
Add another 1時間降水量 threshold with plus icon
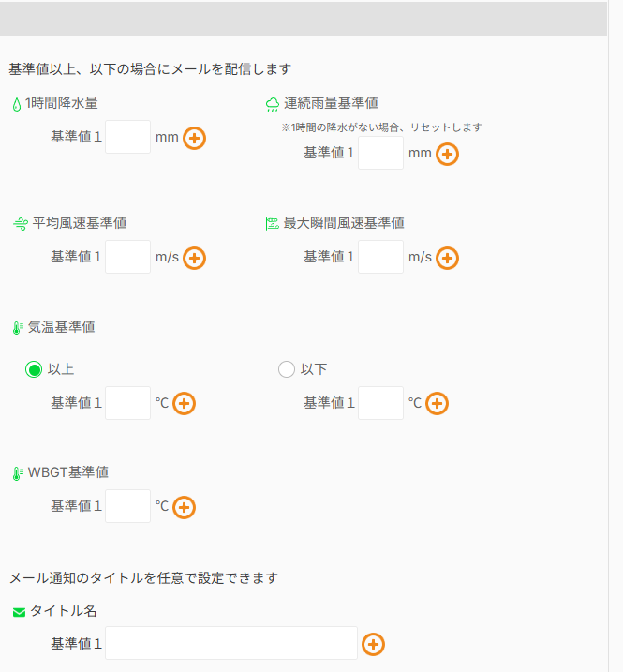click(x=194, y=138)
